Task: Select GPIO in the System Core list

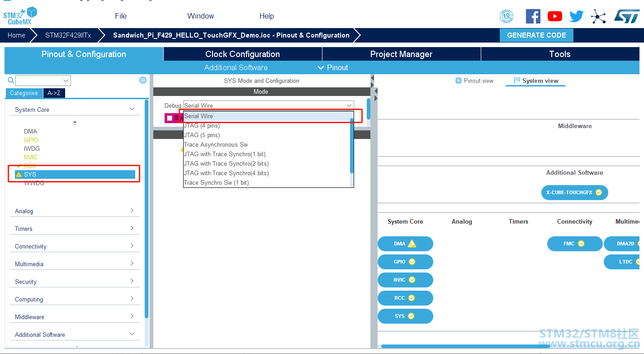Action: click(x=31, y=140)
